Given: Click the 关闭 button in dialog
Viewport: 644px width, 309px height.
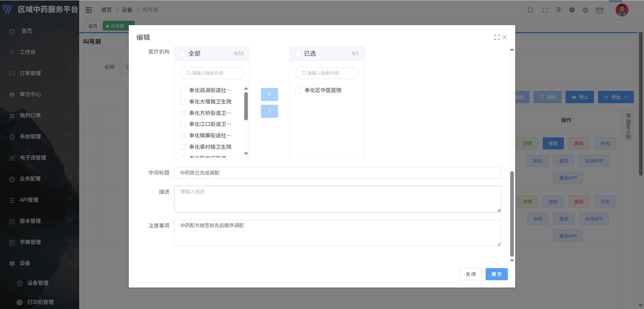Looking at the screenshot, I should [471, 274].
